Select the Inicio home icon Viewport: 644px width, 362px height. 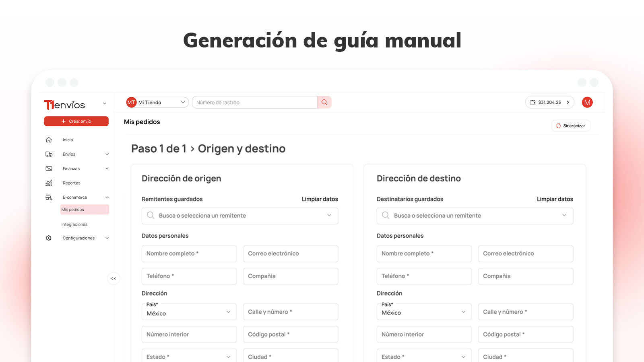coord(49,140)
